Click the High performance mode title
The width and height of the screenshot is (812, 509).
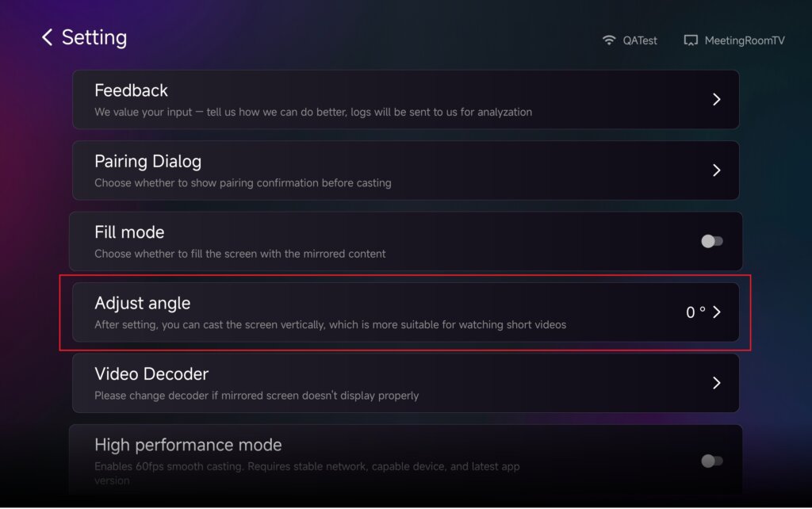(188, 445)
